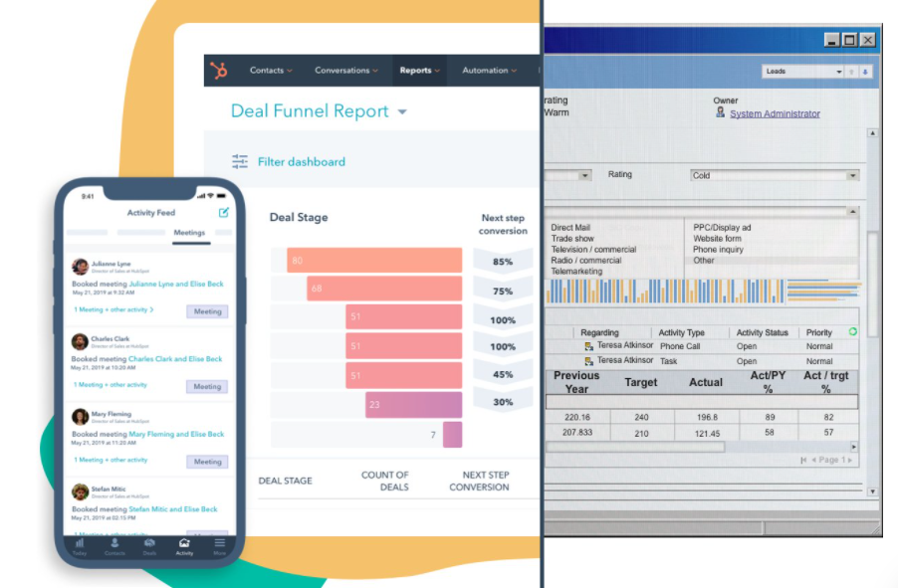Tap the compose icon in Activity Feed
Viewport: 898px width, 588px height.
tap(223, 212)
